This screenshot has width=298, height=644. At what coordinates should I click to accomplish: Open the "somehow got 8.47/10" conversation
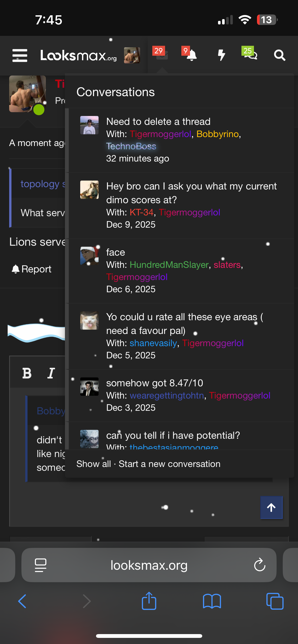coord(154,383)
